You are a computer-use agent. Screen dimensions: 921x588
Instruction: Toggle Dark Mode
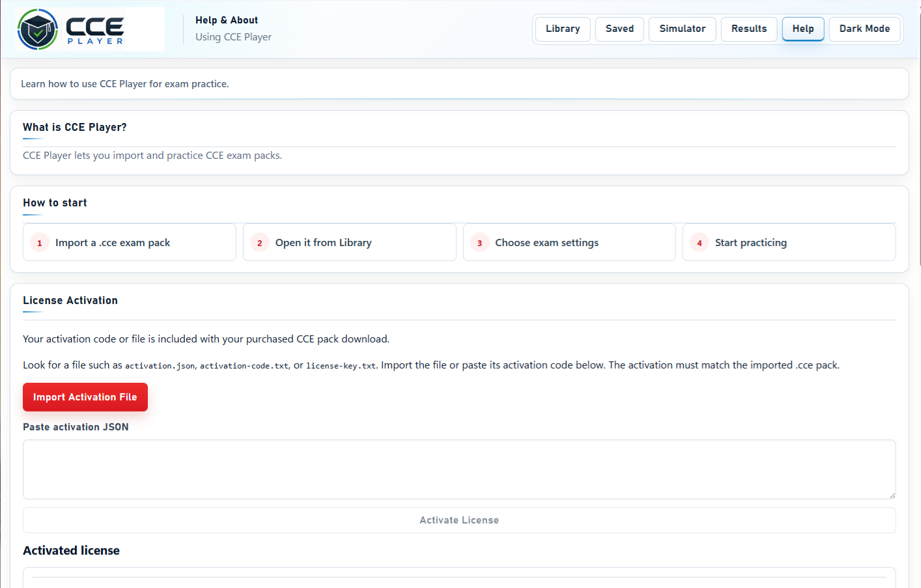click(864, 29)
